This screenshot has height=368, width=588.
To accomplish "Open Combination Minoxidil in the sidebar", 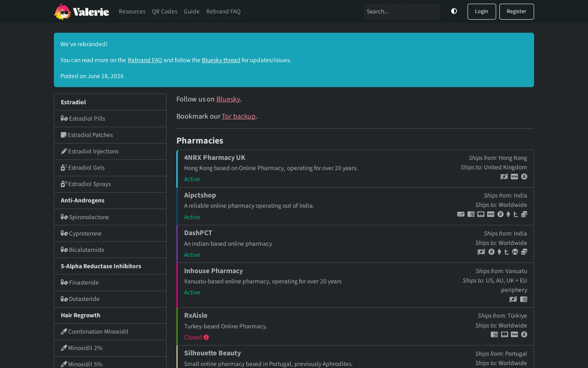I will pos(110,332).
